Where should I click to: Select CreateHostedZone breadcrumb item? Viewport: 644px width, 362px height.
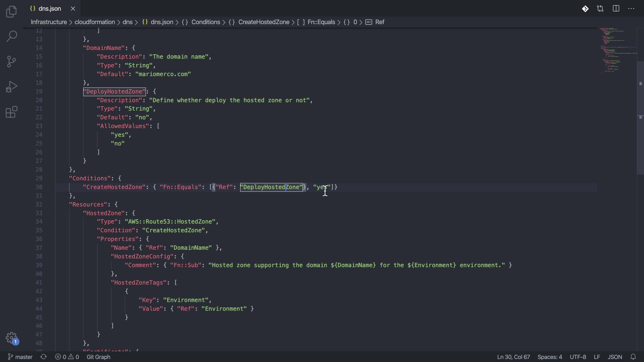coord(264,22)
